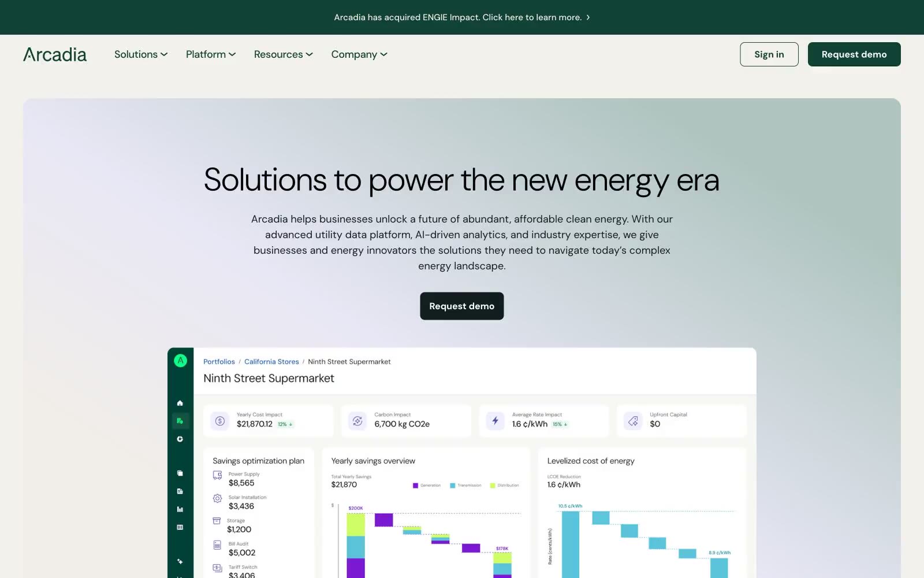Click the Portfolios breadcrumb link

(x=219, y=362)
